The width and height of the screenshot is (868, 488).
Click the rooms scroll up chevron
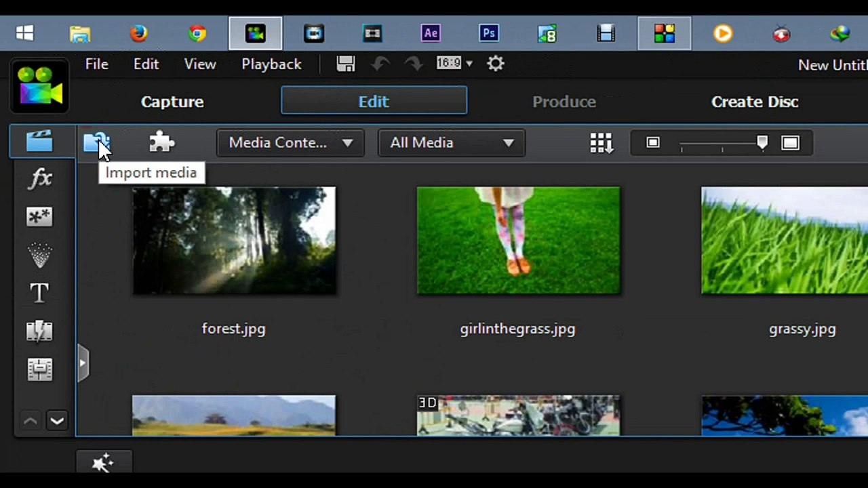pyautogui.click(x=31, y=421)
